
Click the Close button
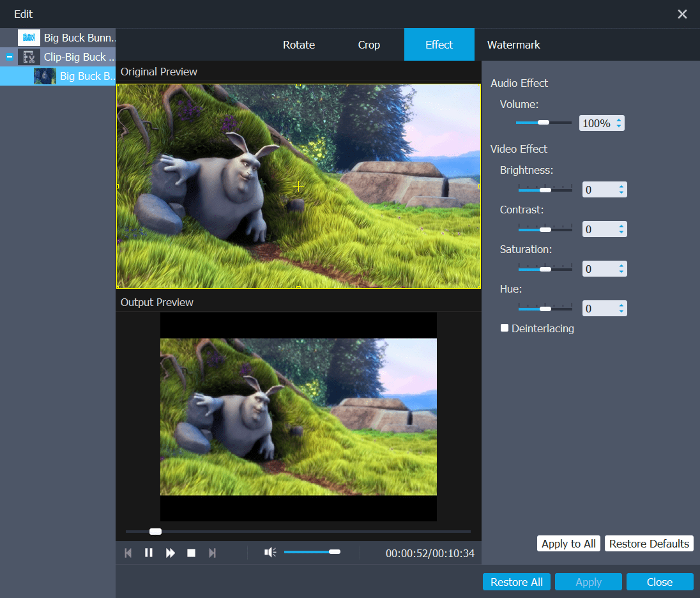coord(660,582)
